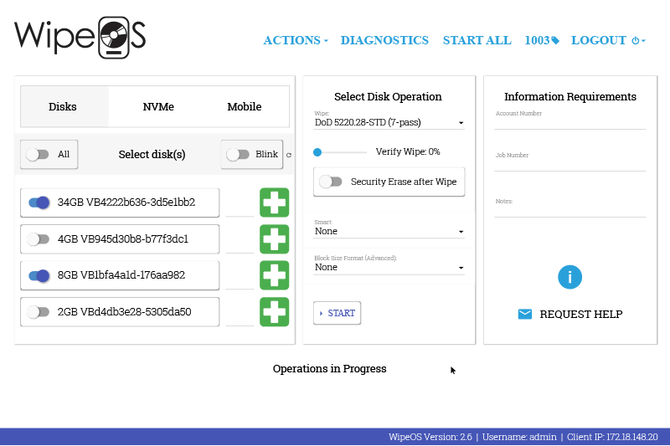Open the Block Size Format dropdown

[389, 267]
